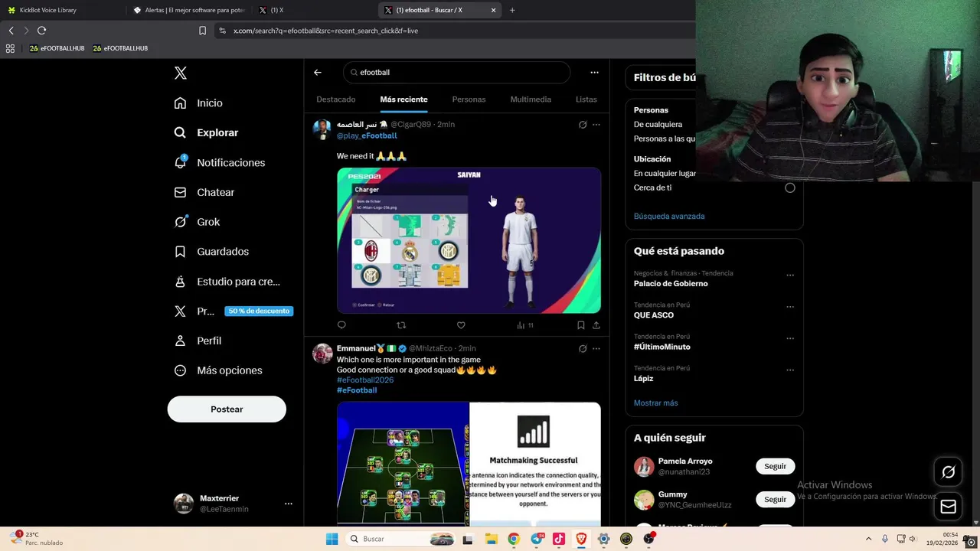
Task: View analytics of We need it post
Action: pos(524,325)
